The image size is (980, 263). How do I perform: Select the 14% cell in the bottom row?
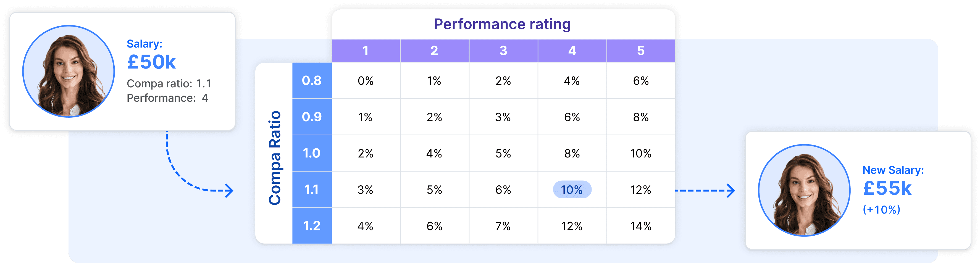tap(641, 226)
